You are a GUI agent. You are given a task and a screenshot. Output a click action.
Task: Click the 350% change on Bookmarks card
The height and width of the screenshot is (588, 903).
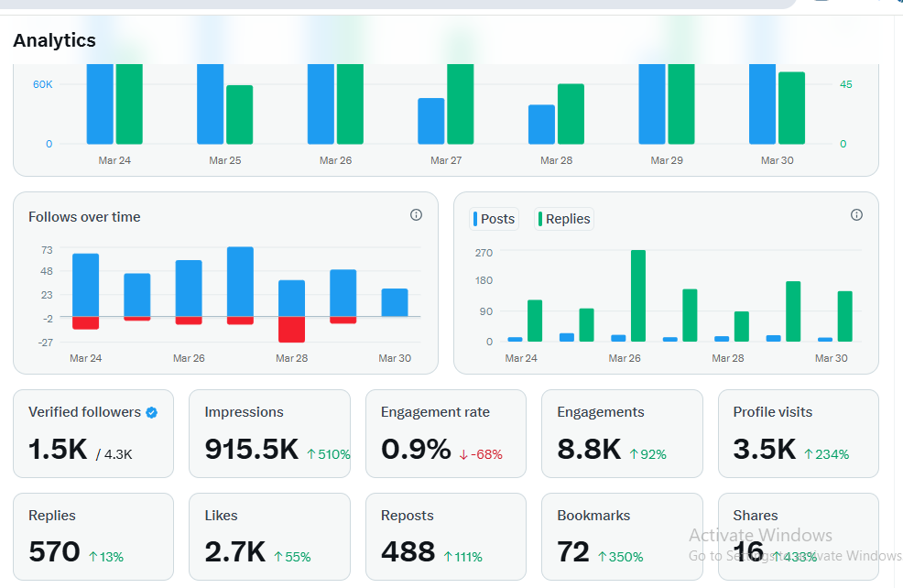tap(620, 557)
